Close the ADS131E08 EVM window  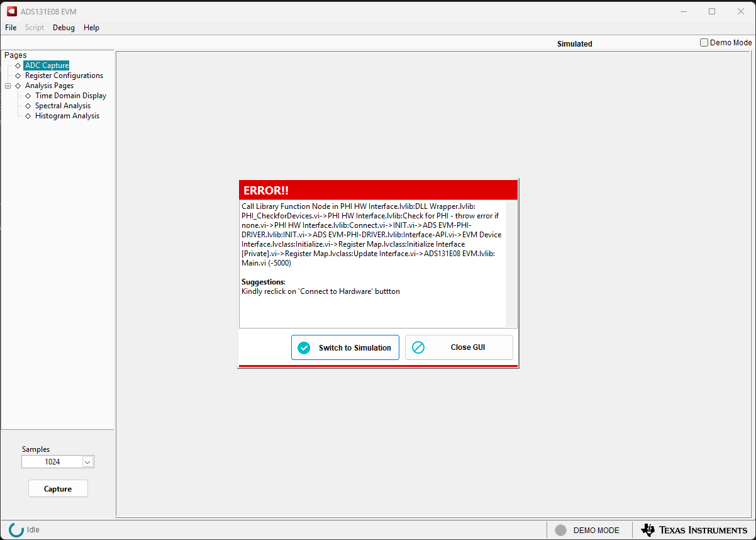point(741,11)
